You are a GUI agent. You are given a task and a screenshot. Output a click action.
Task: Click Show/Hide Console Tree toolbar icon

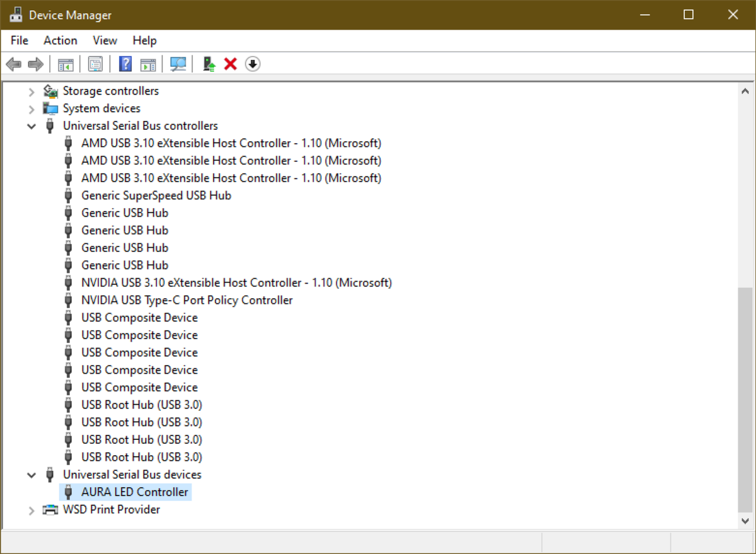pos(66,64)
